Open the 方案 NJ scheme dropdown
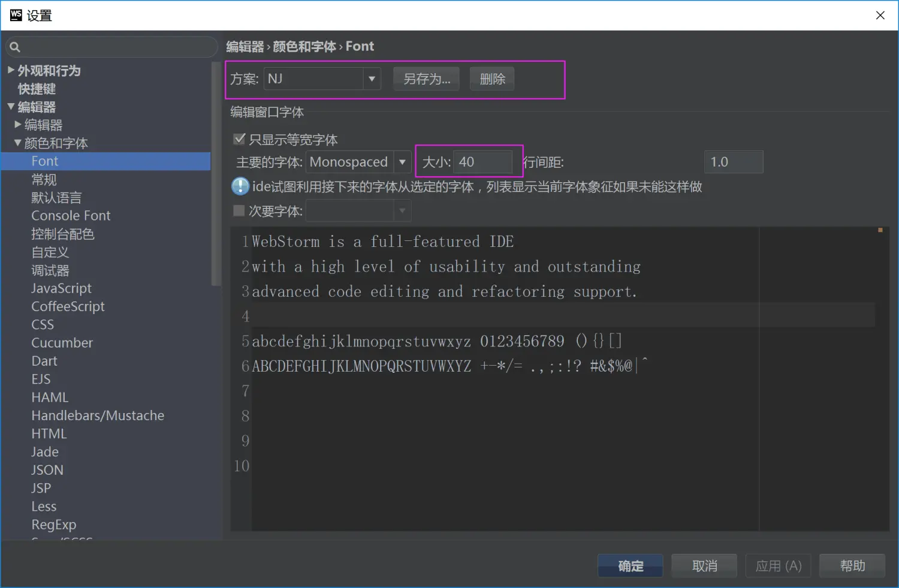 pos(372,79)
